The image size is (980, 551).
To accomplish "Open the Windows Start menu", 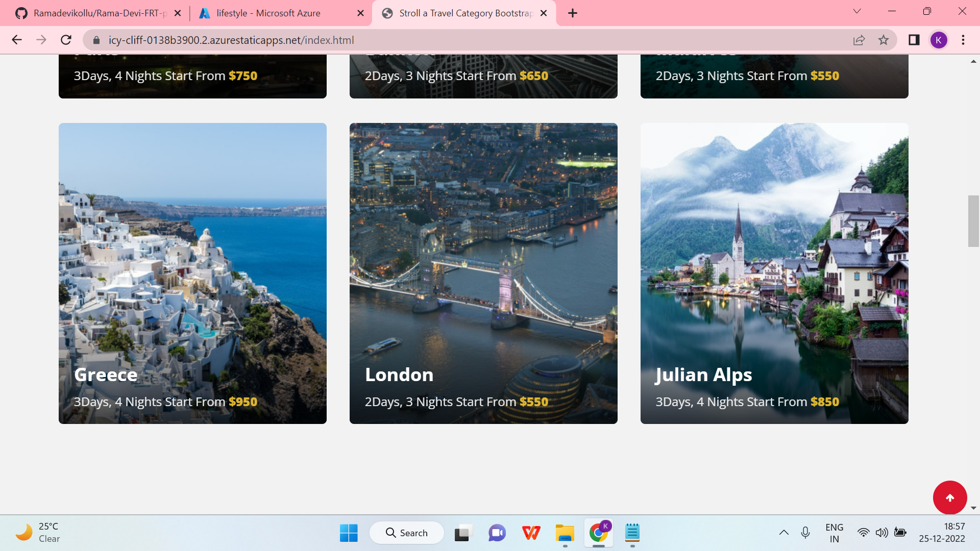I will click(x=349, y=533).
